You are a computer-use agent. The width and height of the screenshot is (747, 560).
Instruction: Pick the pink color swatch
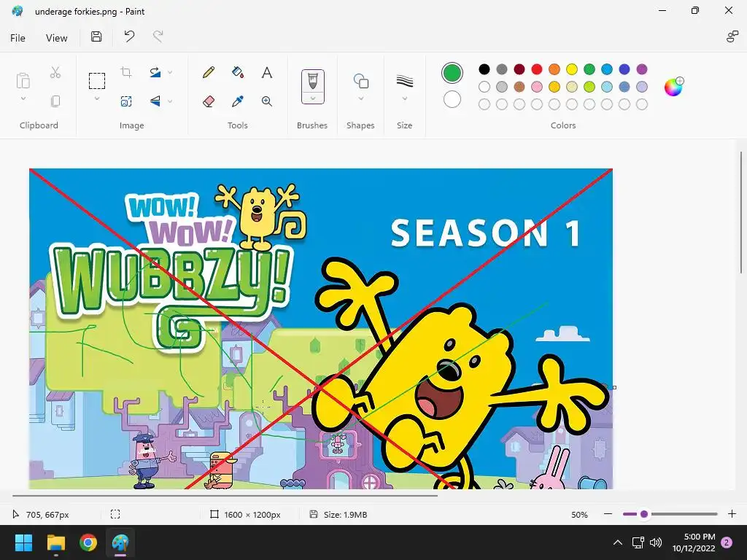point(537,87)
